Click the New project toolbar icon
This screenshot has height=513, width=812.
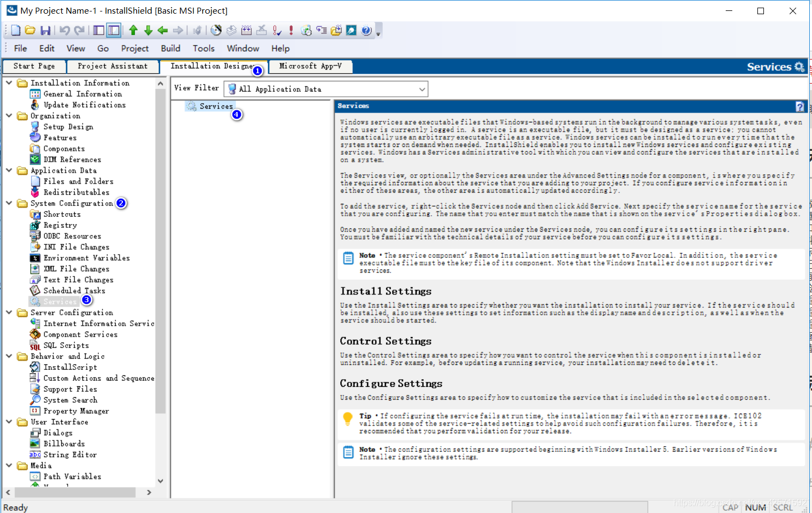[x=15, y=31]
